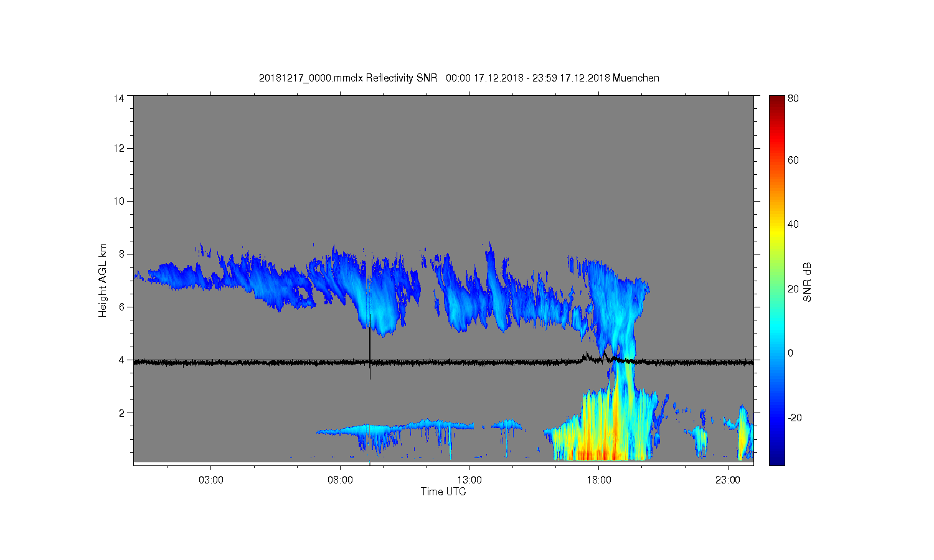Click the 'Height AGL km' y-axis label
Screen dimensions: 934x560
coord(103,280)
